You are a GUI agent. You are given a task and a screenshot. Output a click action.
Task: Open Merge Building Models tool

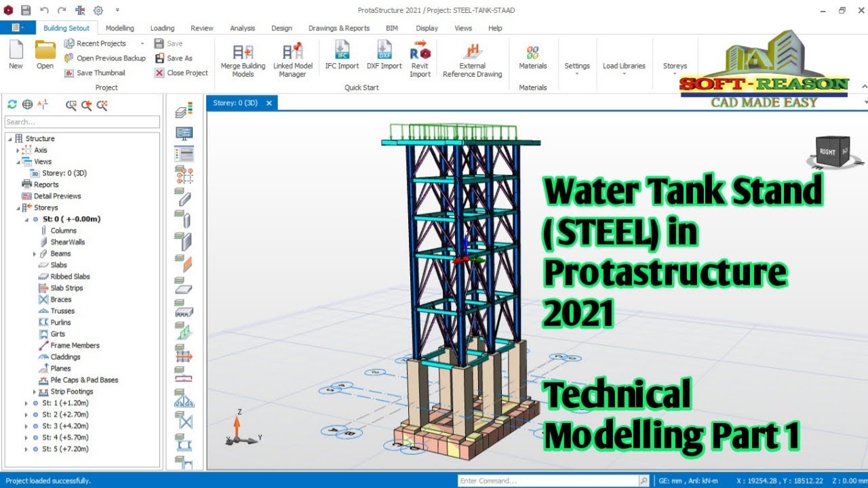(243, 61)
